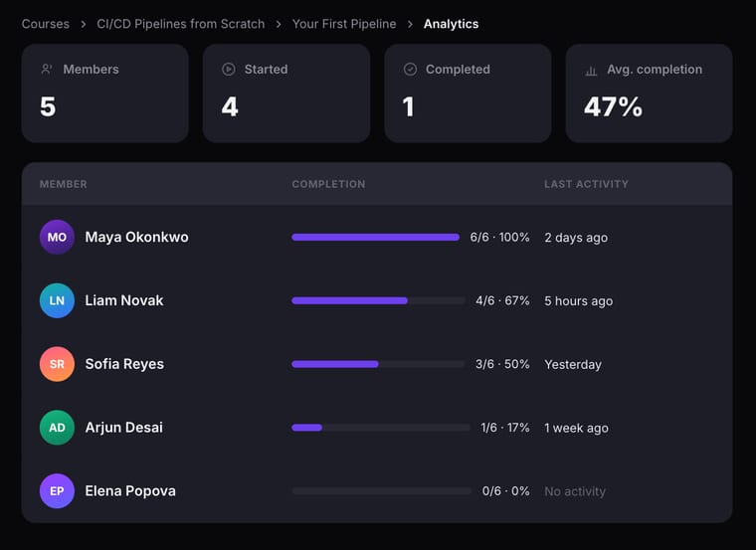Click the Members people icon
Screen dimensions: 756x550
pos(47,70)
